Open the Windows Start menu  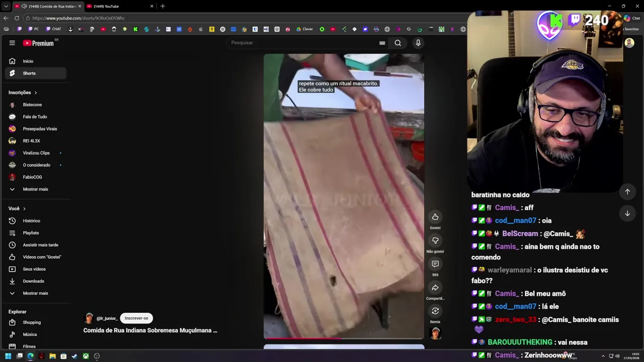(8, 356)
